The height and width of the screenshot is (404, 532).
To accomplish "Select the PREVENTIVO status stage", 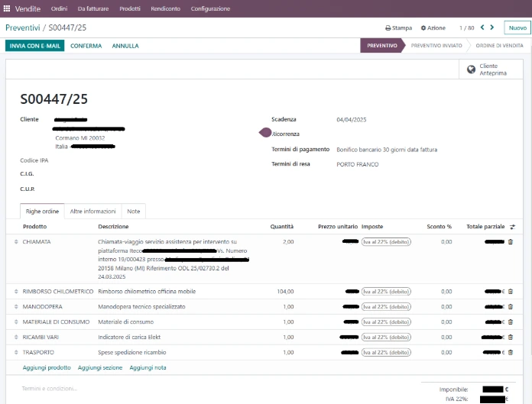I will (382, 45).
